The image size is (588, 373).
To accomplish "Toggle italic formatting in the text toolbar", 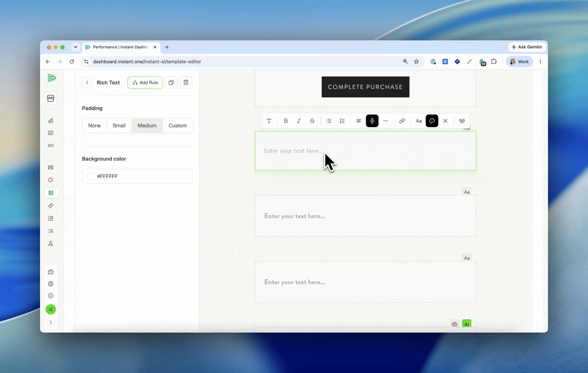I will [x=299, y=121].
